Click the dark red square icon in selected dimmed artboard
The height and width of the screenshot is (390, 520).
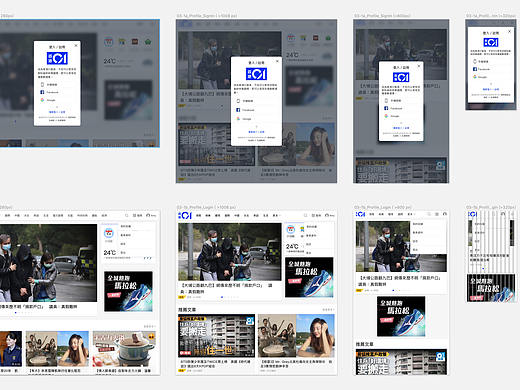click(135, 42)
